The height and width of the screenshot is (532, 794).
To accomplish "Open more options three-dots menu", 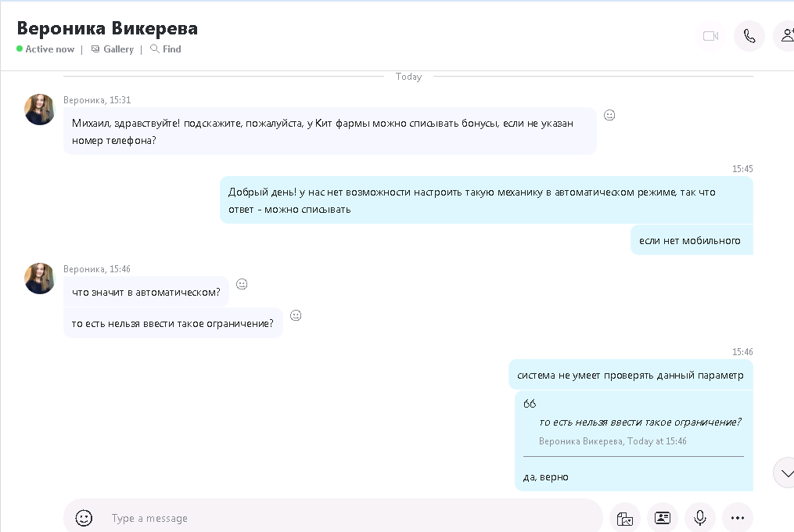I will [x=737, y=518].
